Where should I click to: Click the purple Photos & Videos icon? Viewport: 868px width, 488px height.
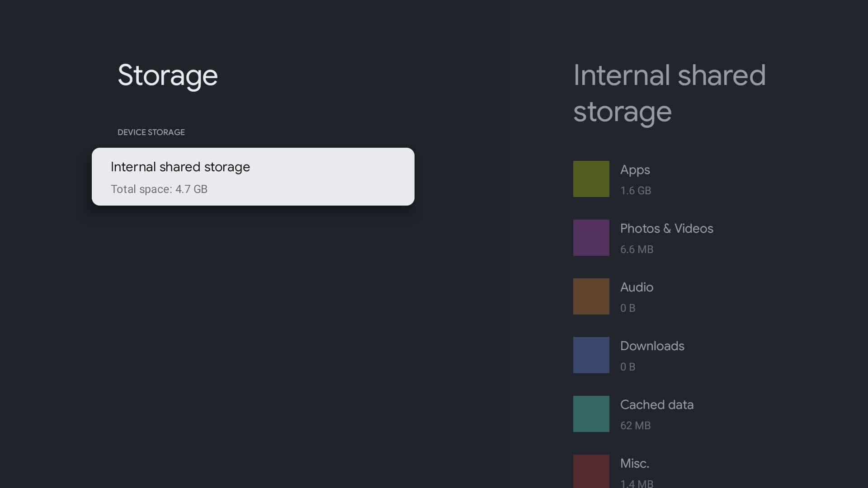591,237
